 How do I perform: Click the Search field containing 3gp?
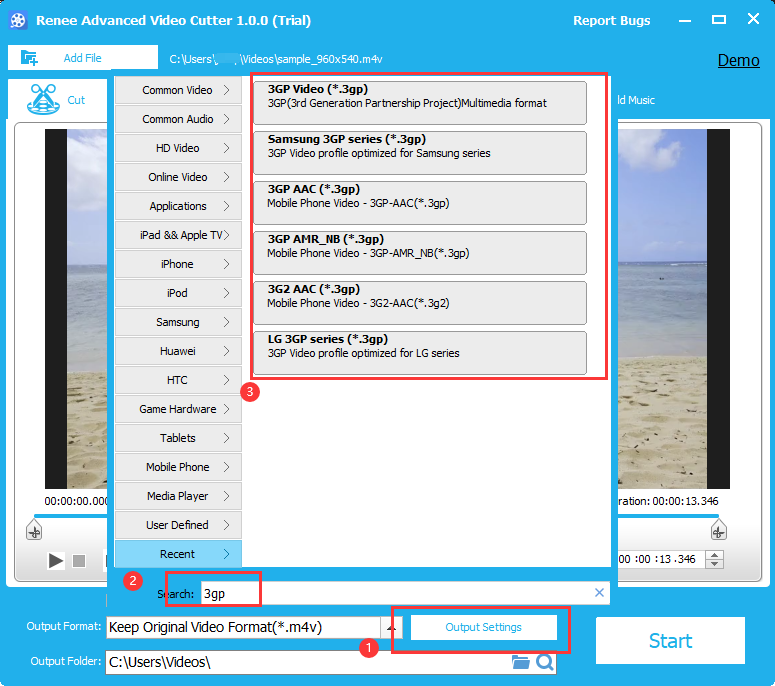coord(231,593)
